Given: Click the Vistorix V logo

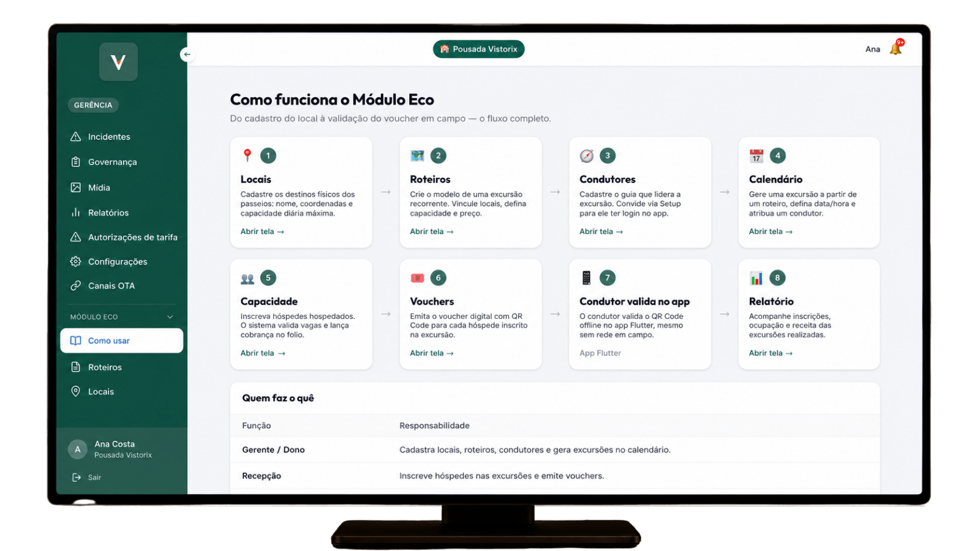Looking at the screenshot, I should (x=118, y=61).
